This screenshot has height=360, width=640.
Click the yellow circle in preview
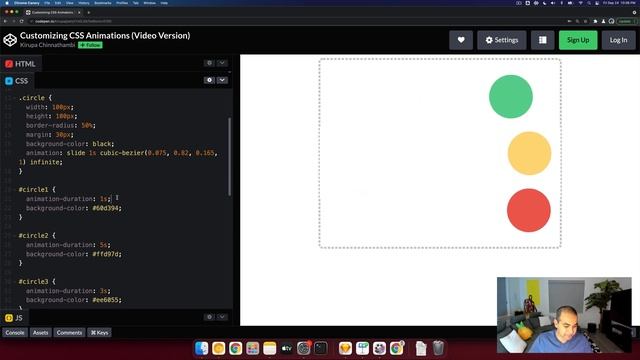click(529, 153)
